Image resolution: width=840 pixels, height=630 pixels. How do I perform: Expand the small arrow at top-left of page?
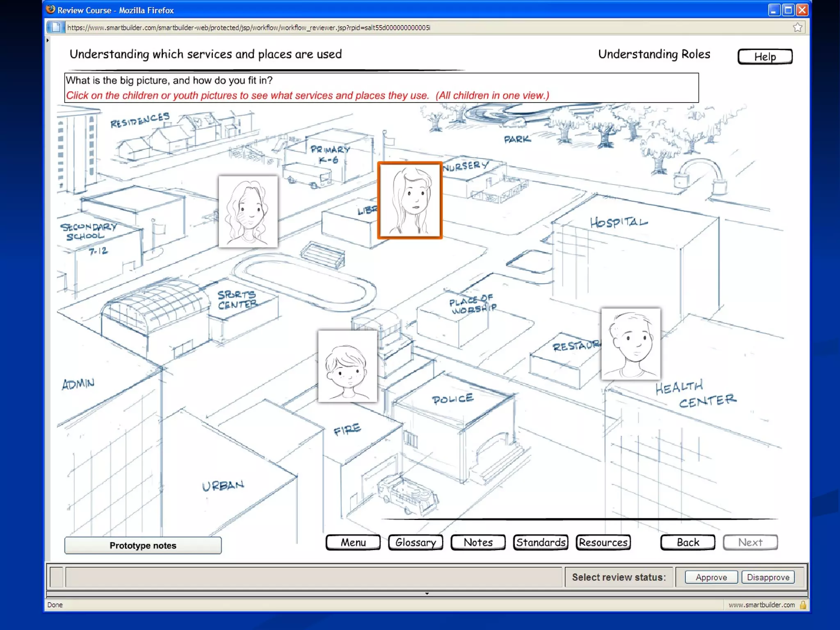48,40
